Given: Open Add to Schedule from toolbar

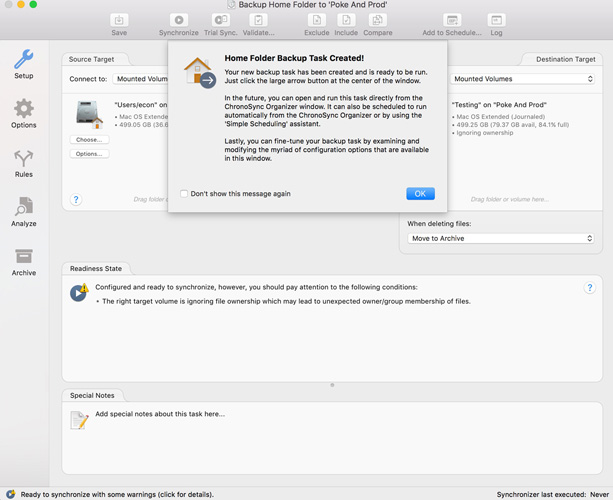Looking at the screenshot, I should [452, 20].
